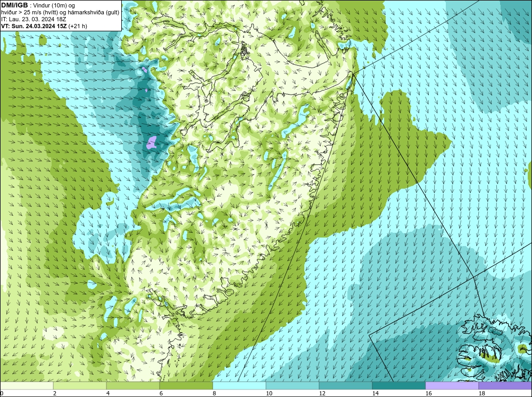
Task: Click the 10–12 m/s aqua legend swatch
Action: 293,386
